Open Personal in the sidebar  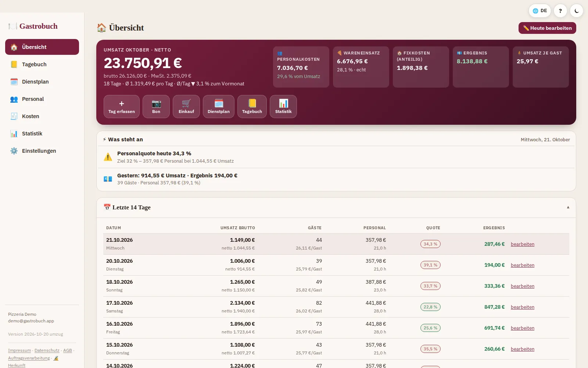click(x=42, y=99)
